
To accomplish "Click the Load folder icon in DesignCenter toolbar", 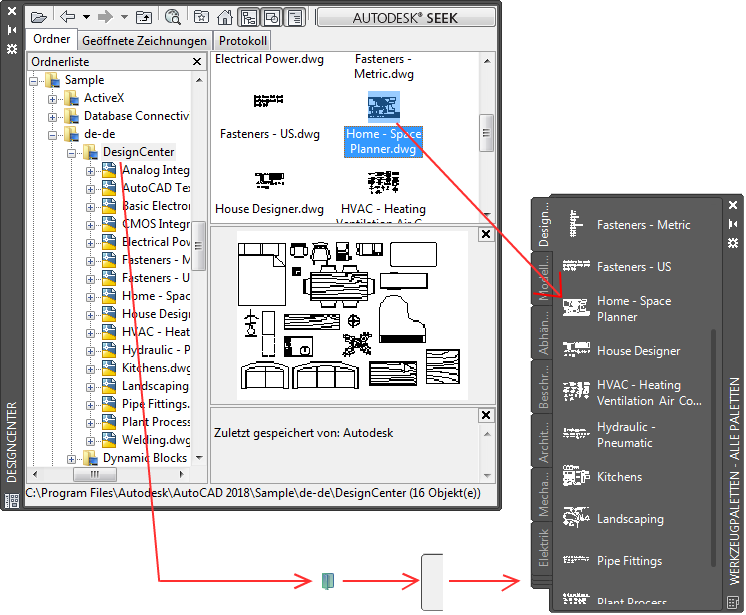I will [x=38, y=18].
